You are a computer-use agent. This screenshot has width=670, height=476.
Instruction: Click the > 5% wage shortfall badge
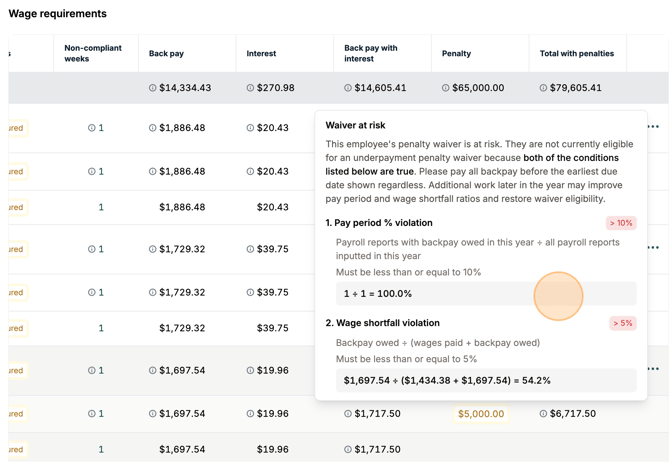tap(623, 323)
